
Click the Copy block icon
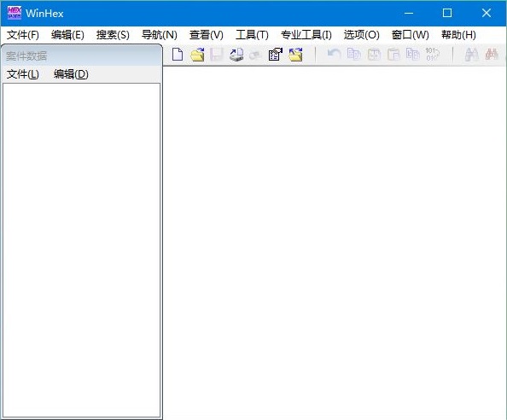coord(353,55)
